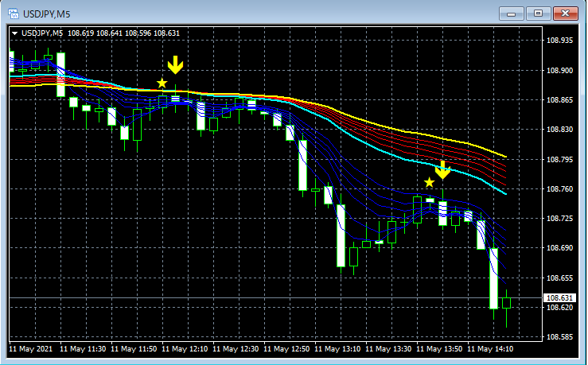Select the last candlestick at 108.631
The width and height of the screenshot is (588, 365).
(x=506, y=303)
